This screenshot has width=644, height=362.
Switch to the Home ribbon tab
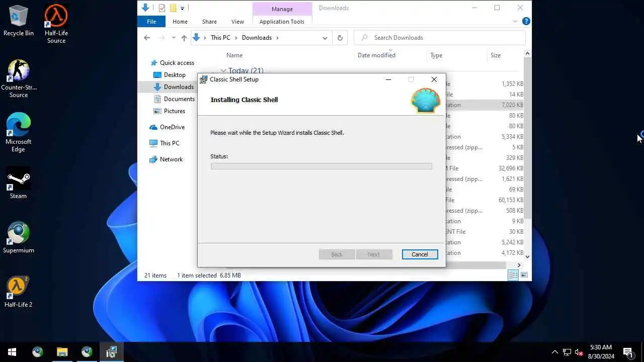(x=180, y=22)
